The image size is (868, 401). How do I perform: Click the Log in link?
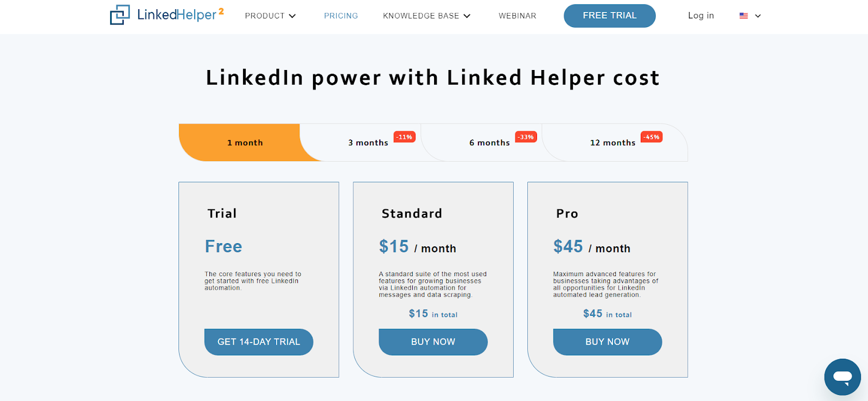point(701,16)
